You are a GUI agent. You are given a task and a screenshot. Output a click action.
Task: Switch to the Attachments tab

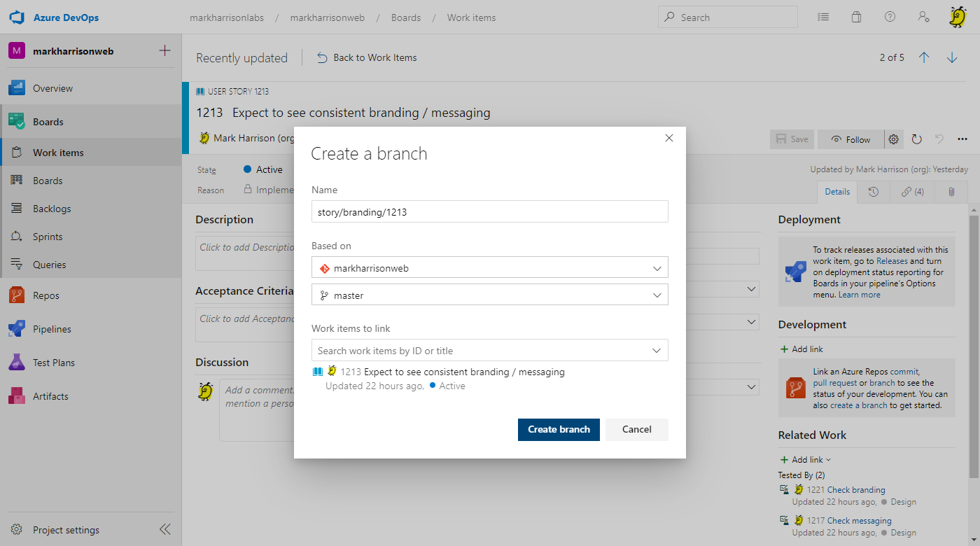point(951,192)
